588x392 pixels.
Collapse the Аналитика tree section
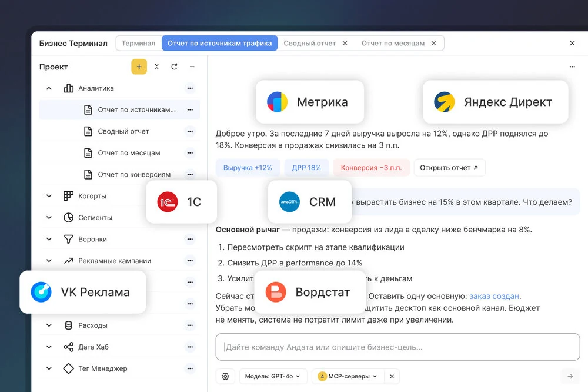point(49,88)
